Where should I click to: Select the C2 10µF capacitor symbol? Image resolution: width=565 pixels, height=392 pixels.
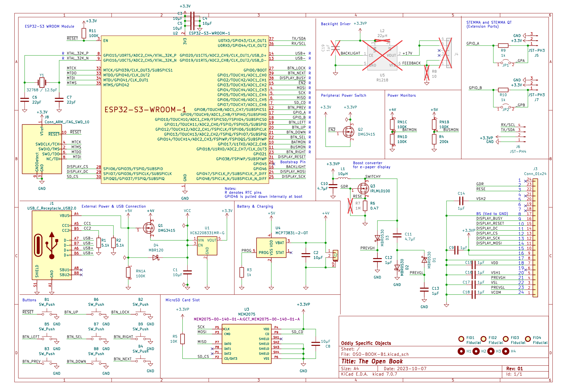tap(306, 255)
